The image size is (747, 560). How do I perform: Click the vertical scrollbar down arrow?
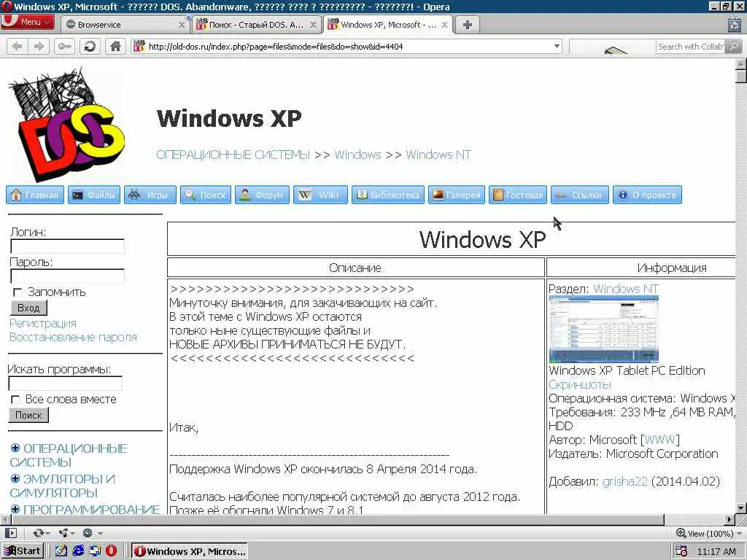pyautogui.click(x=741, y=507)
